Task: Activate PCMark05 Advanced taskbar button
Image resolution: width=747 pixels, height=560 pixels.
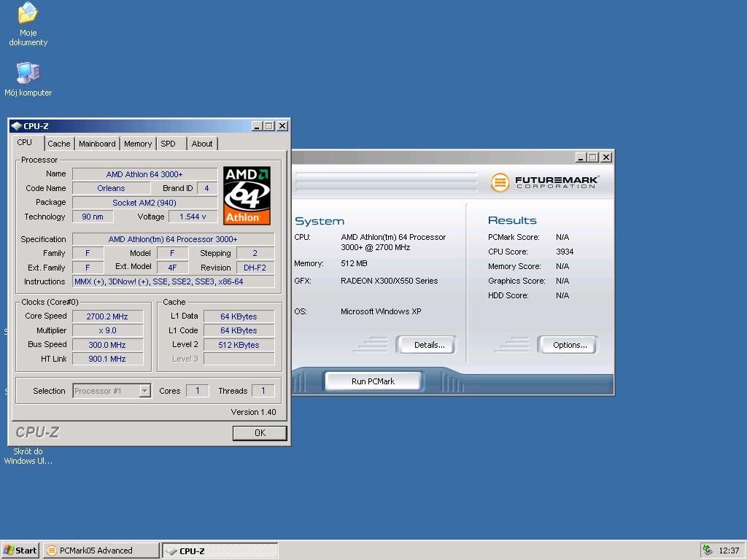Action: [x=101, y=551]
